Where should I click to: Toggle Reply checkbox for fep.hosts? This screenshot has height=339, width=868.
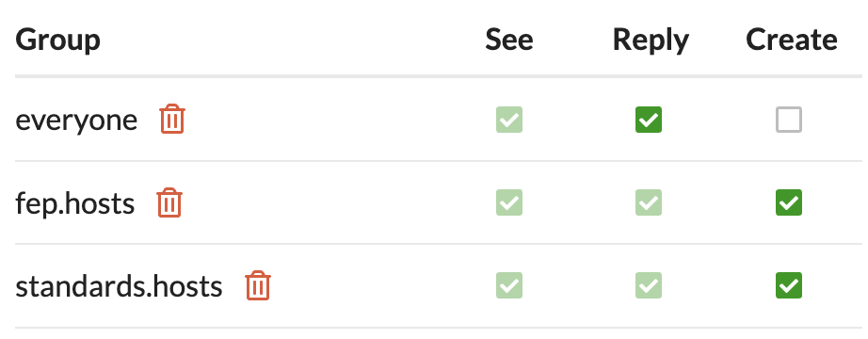pyautogui.click(x=649, y=202)
